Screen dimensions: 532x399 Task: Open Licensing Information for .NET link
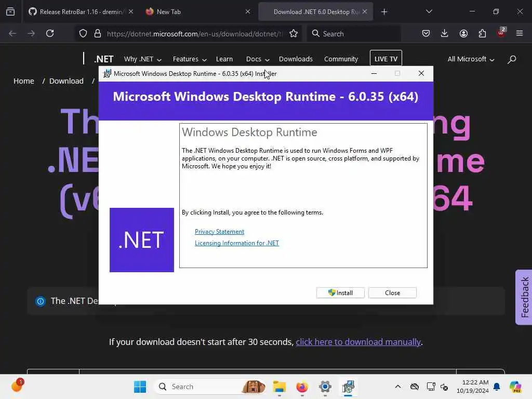236,243
